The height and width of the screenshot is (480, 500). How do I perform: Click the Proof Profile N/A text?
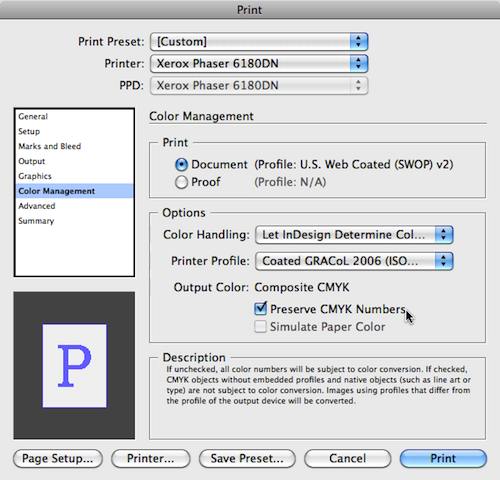(x=290, y=182)
